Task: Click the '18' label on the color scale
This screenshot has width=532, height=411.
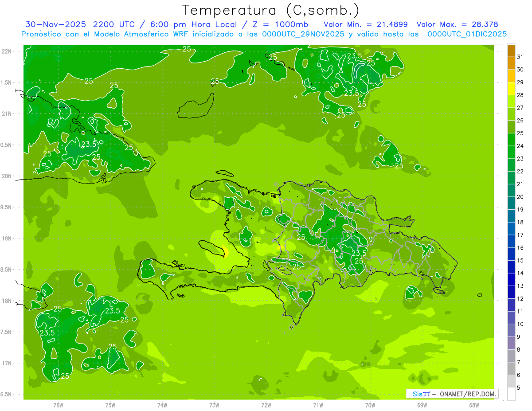Action: 520,222
